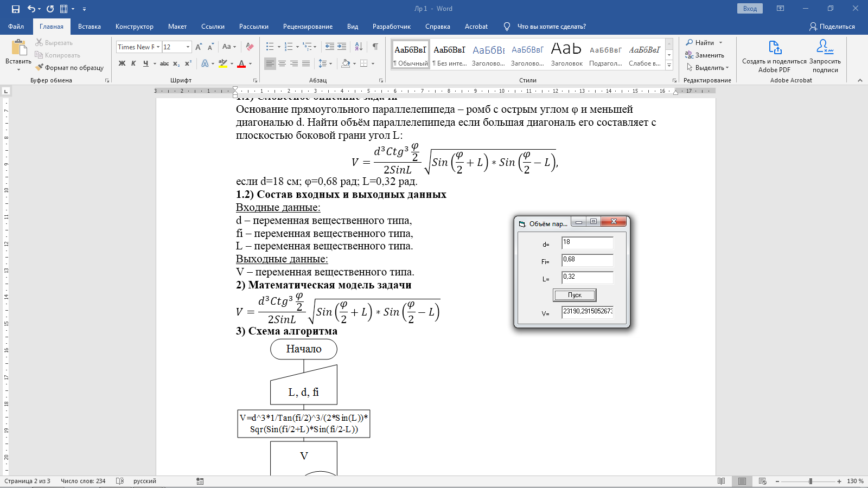The width and height of the screenshot is (868, 488).
Task: Align text right
Action: pyautogui.click(x=294, y=63)
